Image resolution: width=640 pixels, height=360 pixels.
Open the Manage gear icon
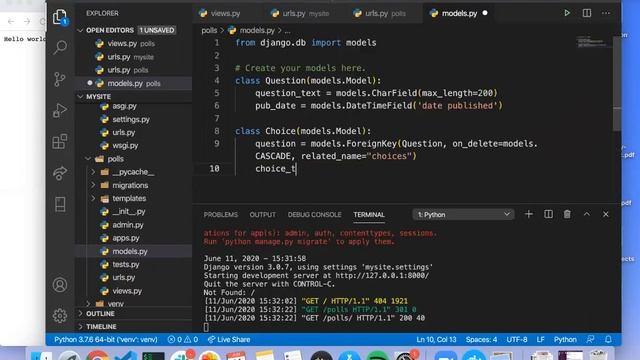point(60,316)
